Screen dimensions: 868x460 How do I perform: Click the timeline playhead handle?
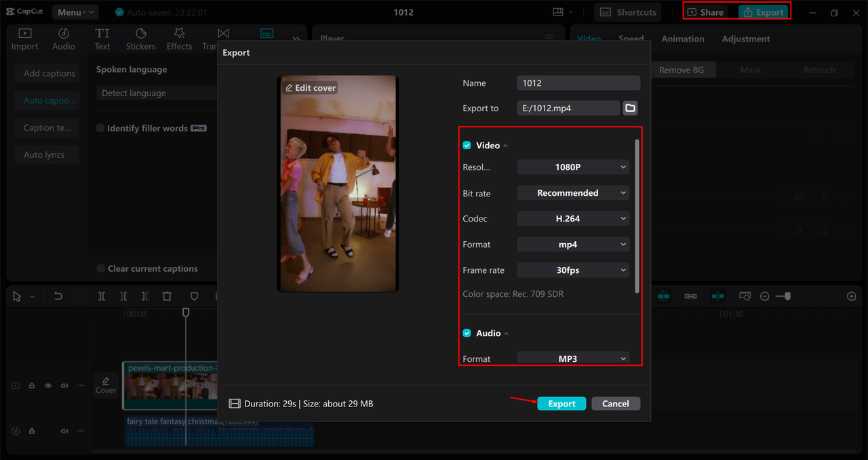coord(186,312)
